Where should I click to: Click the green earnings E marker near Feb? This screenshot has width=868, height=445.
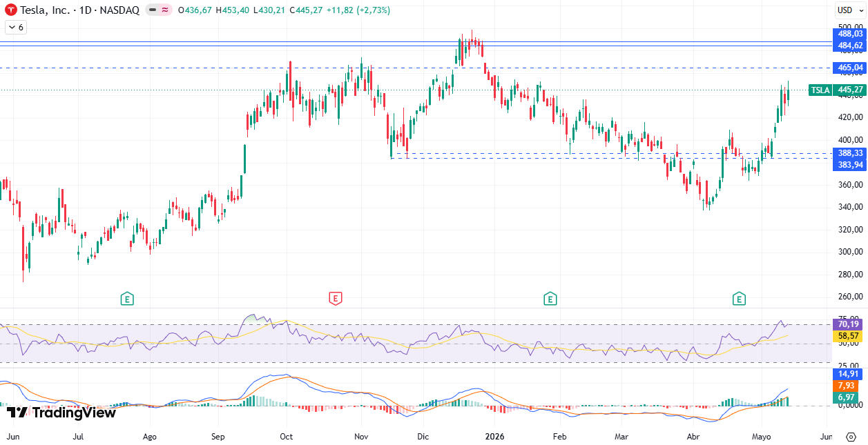point(550,299)
